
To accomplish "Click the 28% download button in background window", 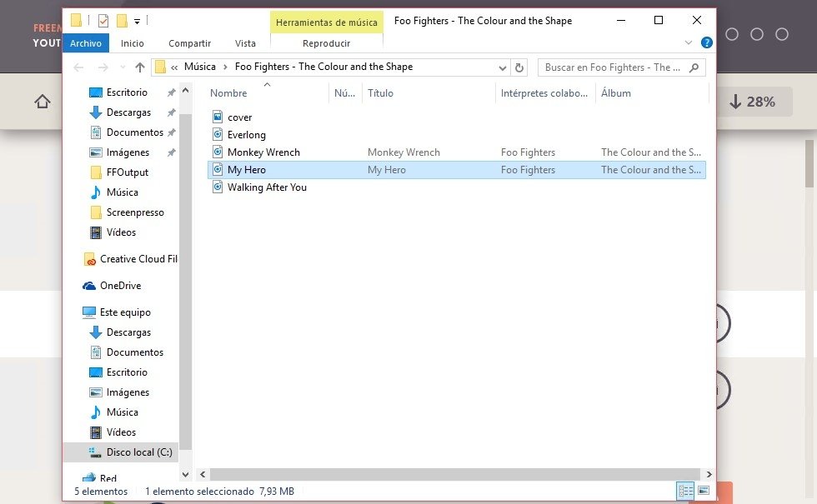I will click(753, 102).
